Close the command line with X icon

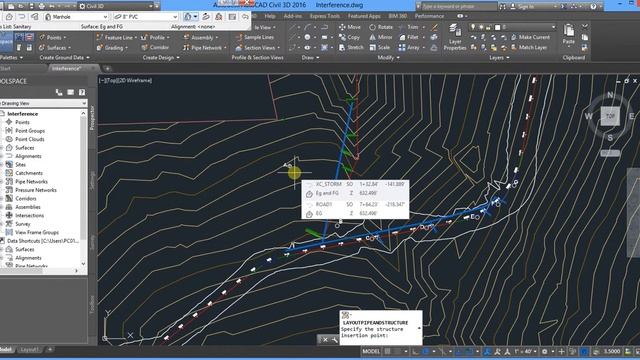325,340
